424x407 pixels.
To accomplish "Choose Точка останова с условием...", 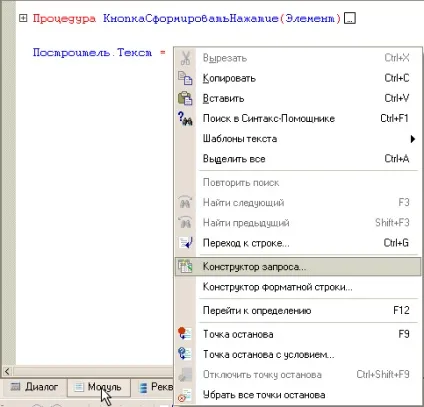I will tap(298, 354).
